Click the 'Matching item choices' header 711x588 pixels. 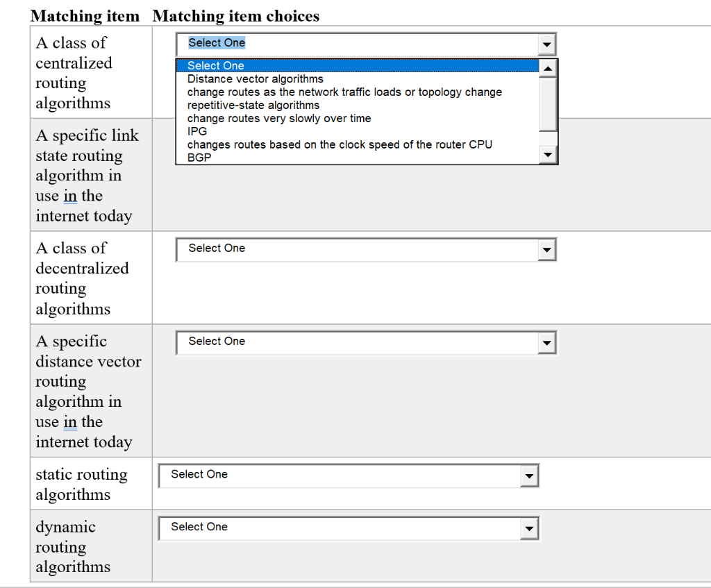[x=236, y=17]
